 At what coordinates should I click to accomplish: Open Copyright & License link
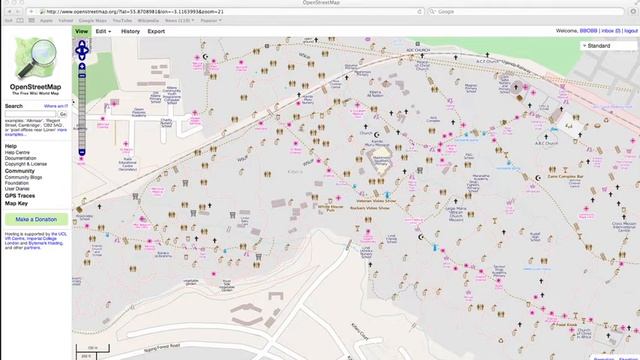point(26,164)
